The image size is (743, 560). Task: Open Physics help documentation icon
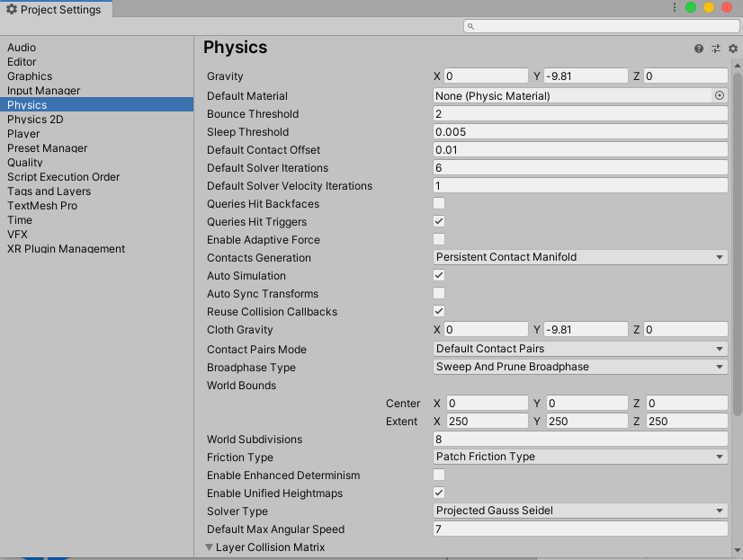coord(699,49)
